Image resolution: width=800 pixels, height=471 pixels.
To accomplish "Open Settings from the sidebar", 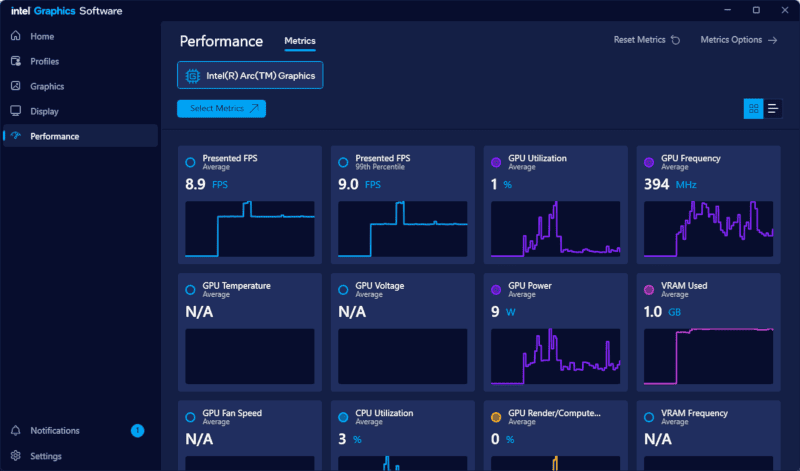I will pyautogui.click(x=45, y=456).
